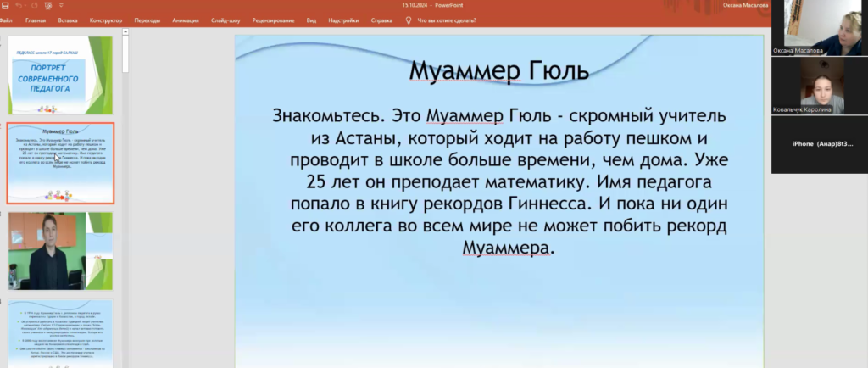Click the 'Муаммер Гюль' slide title

pos(498,71)
